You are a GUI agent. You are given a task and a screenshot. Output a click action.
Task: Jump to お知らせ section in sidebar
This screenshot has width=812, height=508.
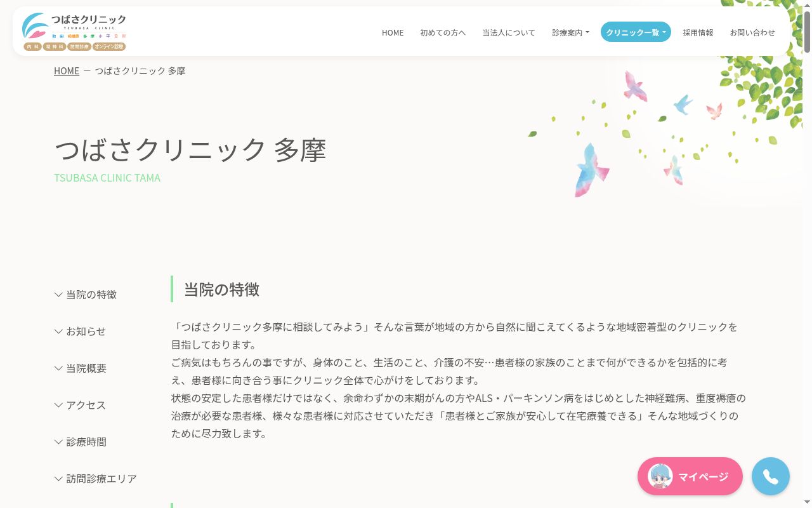coord(80,331)
